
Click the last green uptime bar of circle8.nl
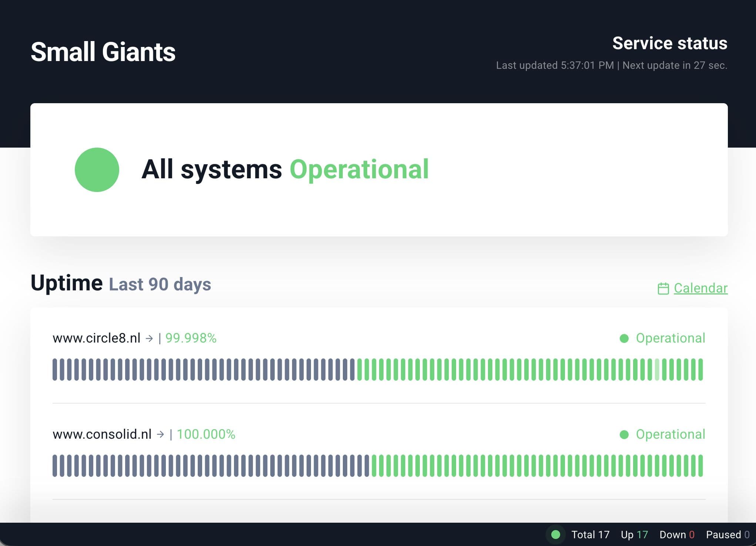pos(700,370)
